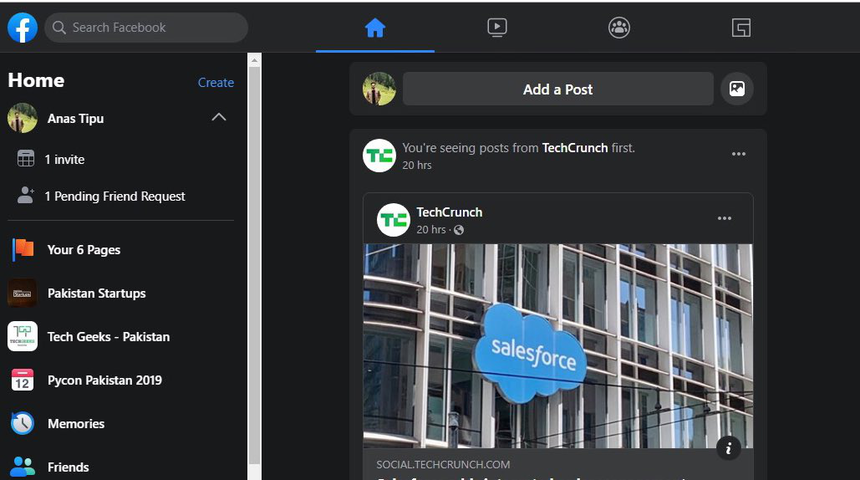Click the SOCIAL.TECHCRUNCH.COM source link

[443, 465]
